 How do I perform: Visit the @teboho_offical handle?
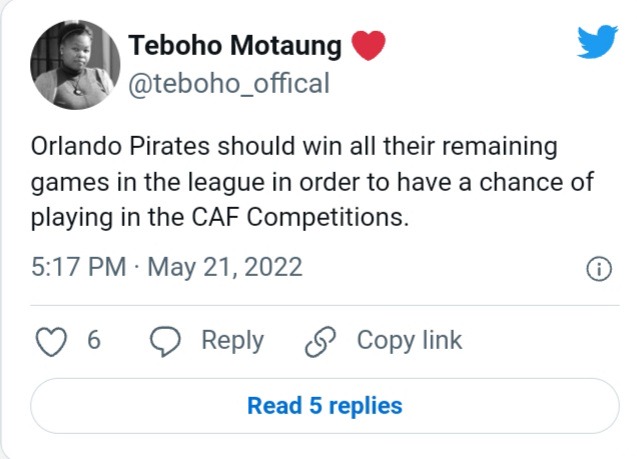pyautogui.click(x=229, y=84)
